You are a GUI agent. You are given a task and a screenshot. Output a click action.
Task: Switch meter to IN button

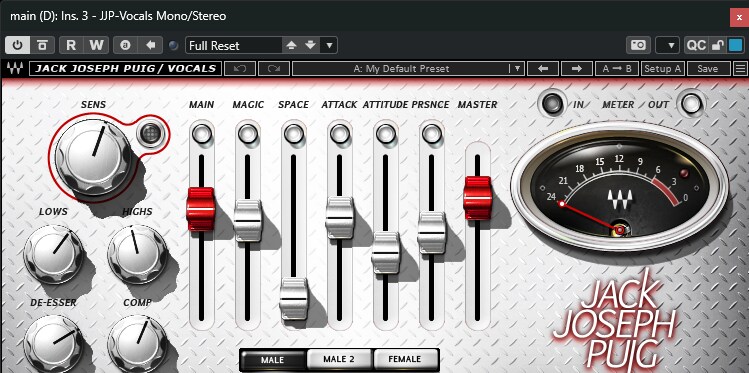(x=552, y=104)
